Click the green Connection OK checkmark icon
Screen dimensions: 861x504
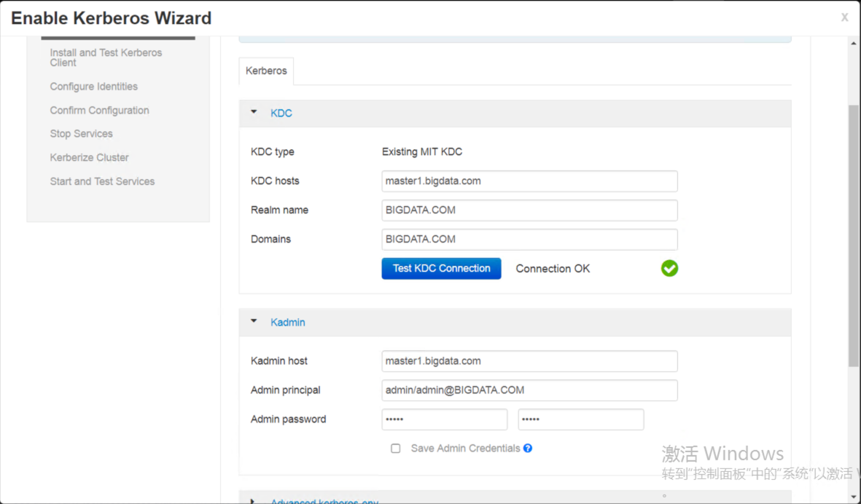point(669,269)
